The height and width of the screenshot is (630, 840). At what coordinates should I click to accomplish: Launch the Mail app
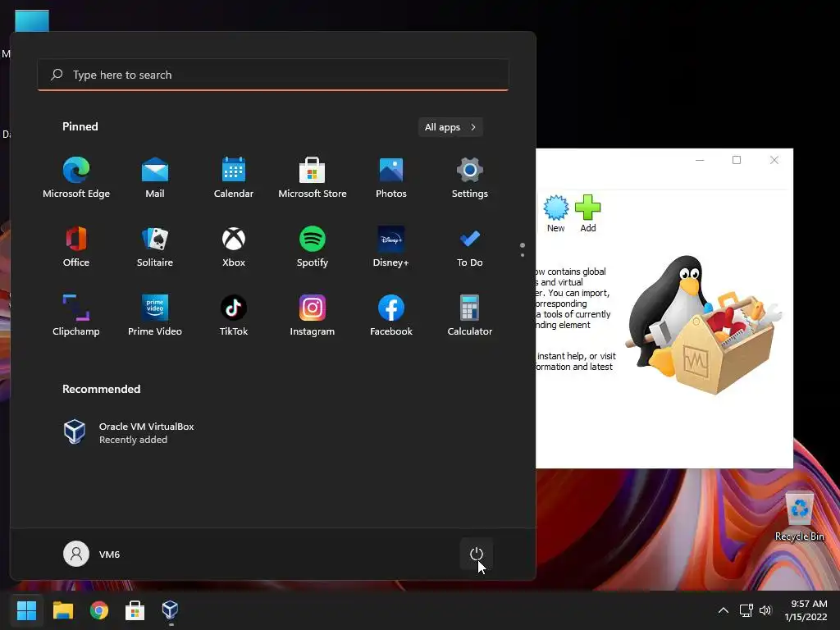(x=155, y=178)
